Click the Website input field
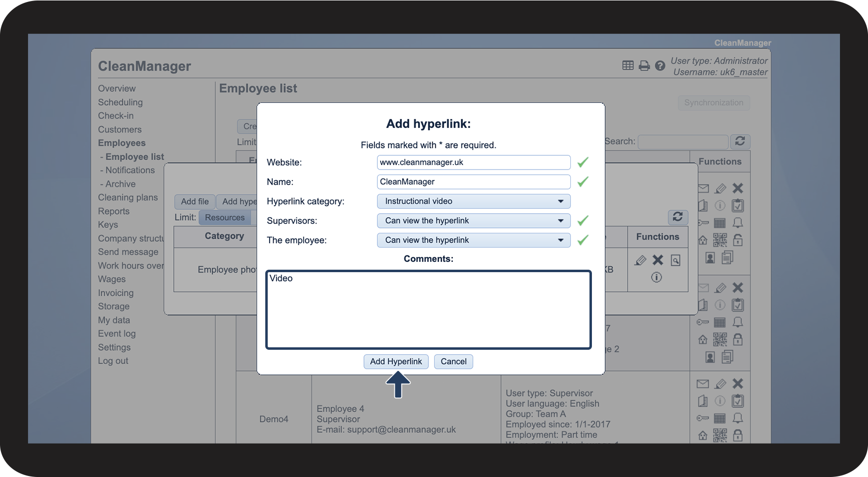Viewport: 868px width, 477px height. click(474, 163)
